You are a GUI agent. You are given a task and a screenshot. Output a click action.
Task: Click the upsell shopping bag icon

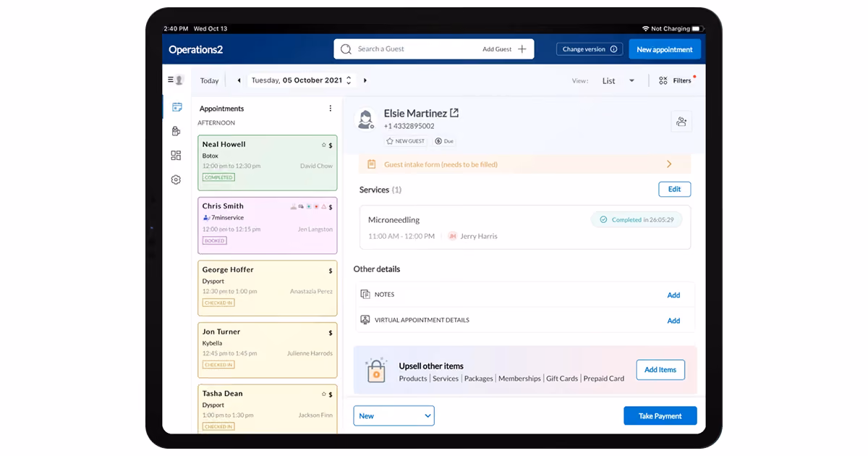(375, 369)
